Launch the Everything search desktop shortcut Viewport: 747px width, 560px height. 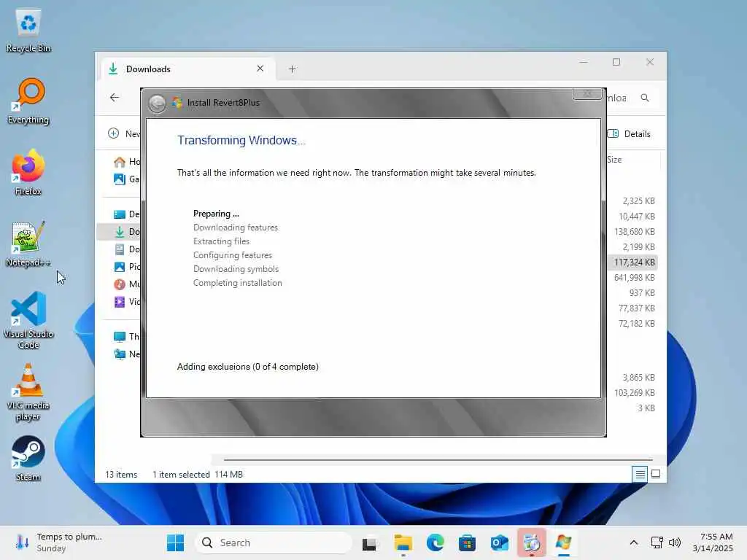point(28,101)
